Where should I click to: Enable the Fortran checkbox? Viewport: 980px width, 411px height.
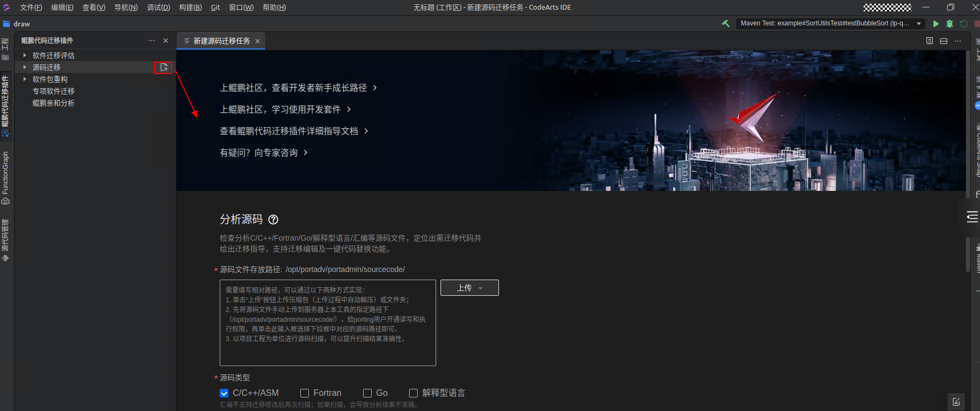pyautogui.click(x=305, y=393)
